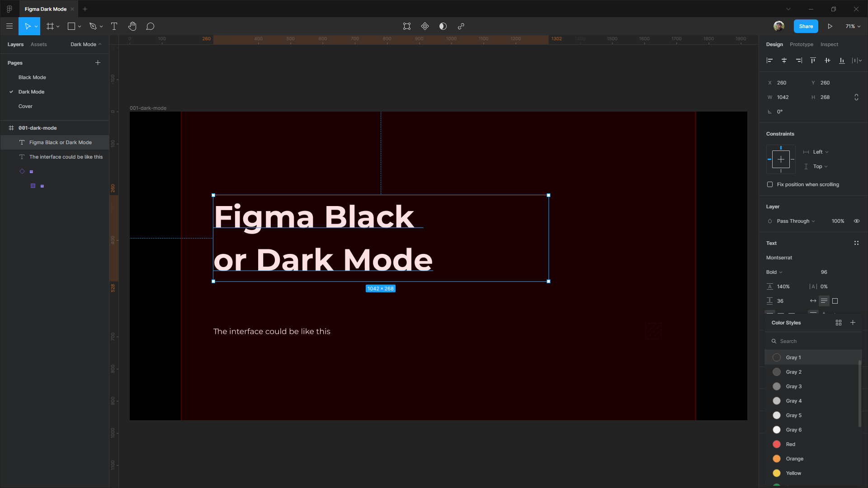Image resolution: width=868 pixels, height=488 pixels.
Task: Select the Rectangle shape tool
Action: pyautogui.click(x=71, y=26)
